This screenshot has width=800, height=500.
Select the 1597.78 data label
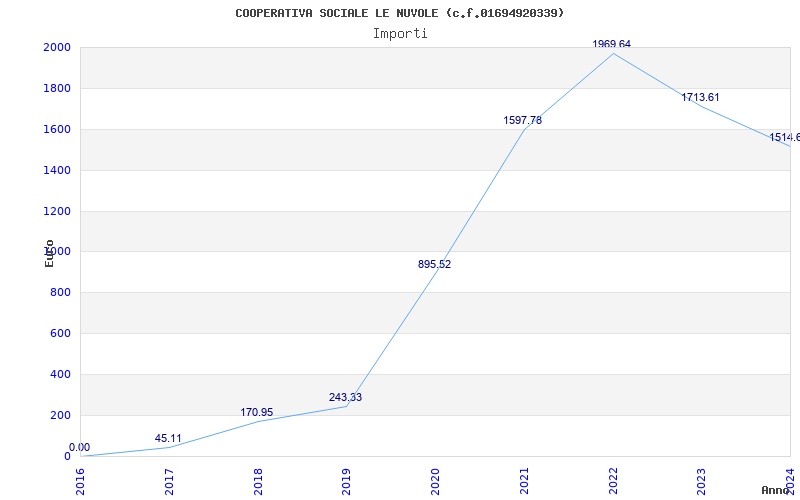click(522, 120)
